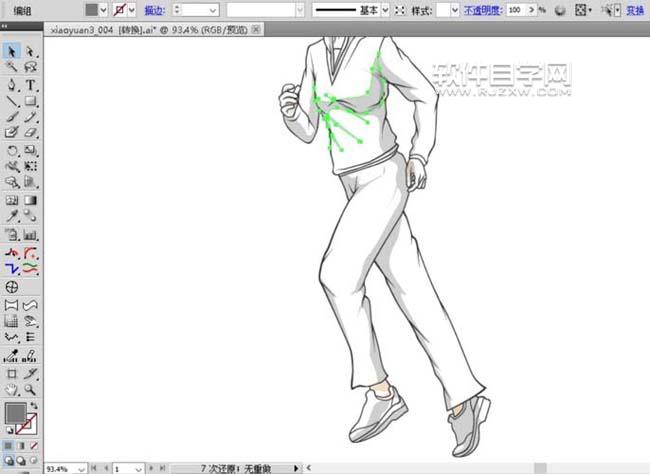Select the Selection (black arrow) tool

click(12, 51)
